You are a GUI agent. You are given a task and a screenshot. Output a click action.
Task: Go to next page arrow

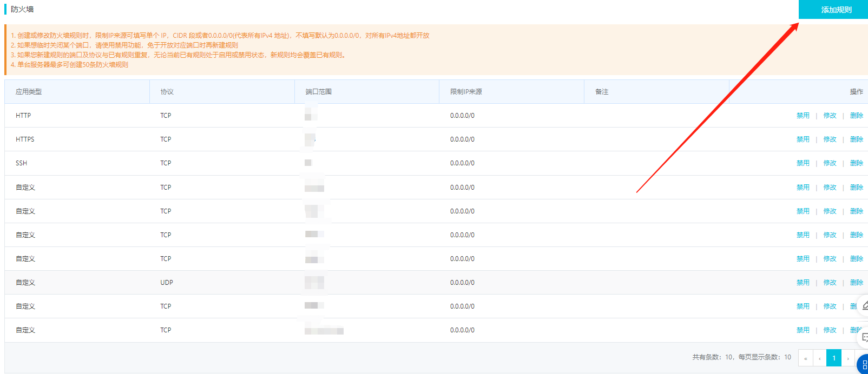point(848,358)
